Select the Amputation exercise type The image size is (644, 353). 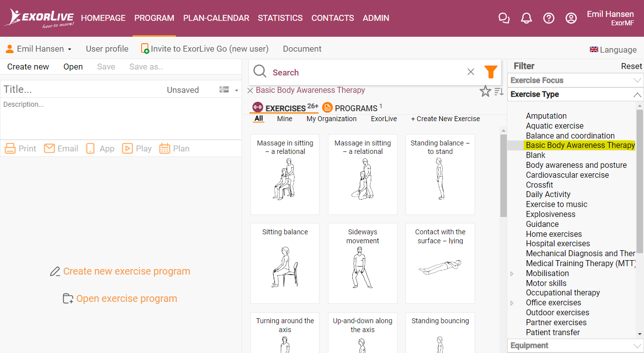click(x=546, y=116)
